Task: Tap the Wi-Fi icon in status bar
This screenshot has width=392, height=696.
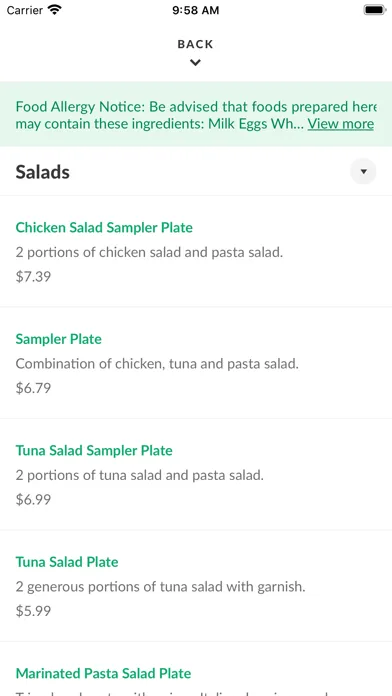Action: click(x=55, y=10)
